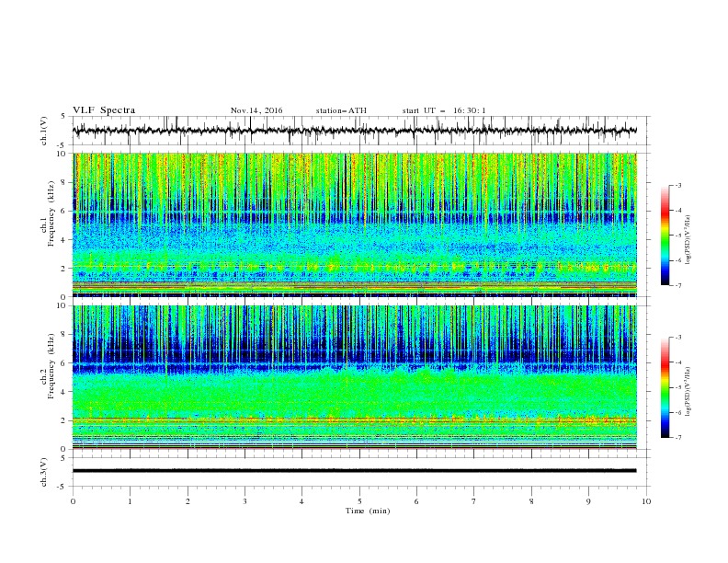Screen dimensions: 728x563
Task: Click the "-7" label on ch.2 color bar
Action: 677,438
